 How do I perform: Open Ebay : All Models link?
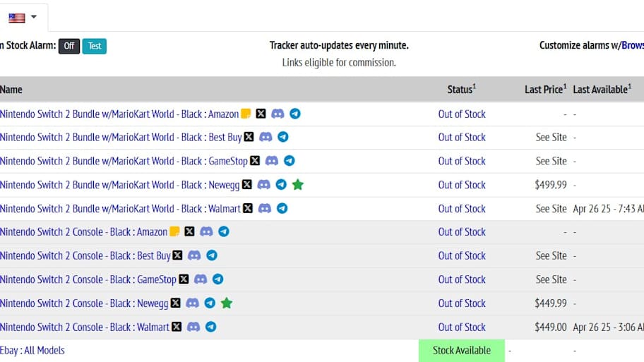(x=32, y=351)
